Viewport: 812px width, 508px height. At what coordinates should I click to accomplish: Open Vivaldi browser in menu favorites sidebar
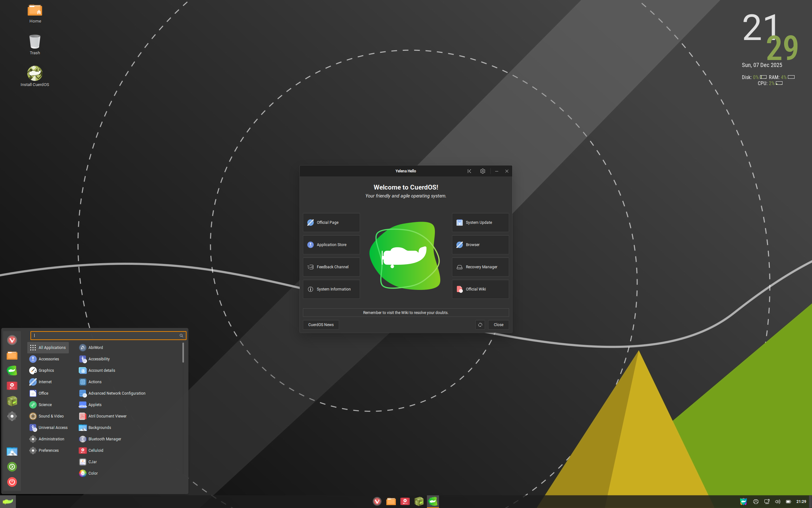pyautogui.click(x=12, y=340)
